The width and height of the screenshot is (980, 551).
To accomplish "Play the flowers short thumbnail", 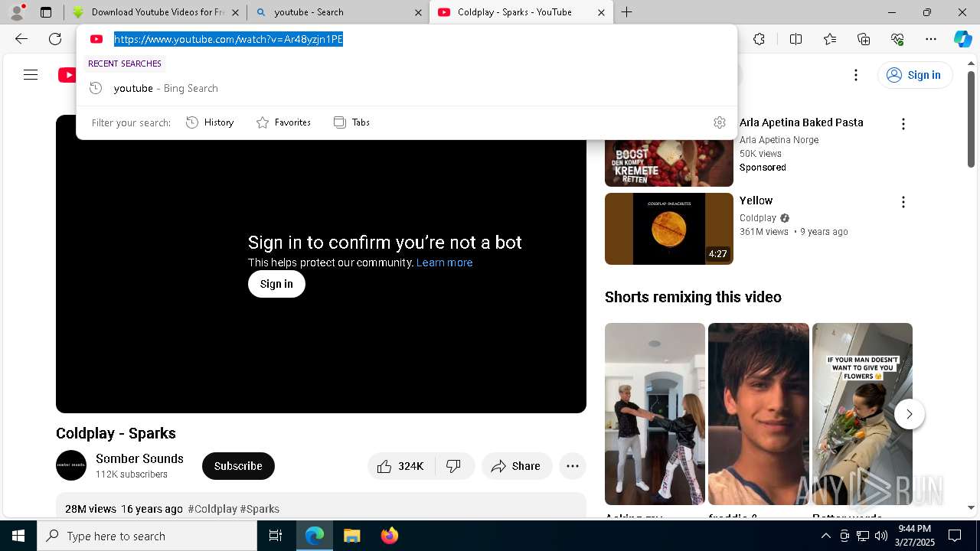I will (862, 414).
